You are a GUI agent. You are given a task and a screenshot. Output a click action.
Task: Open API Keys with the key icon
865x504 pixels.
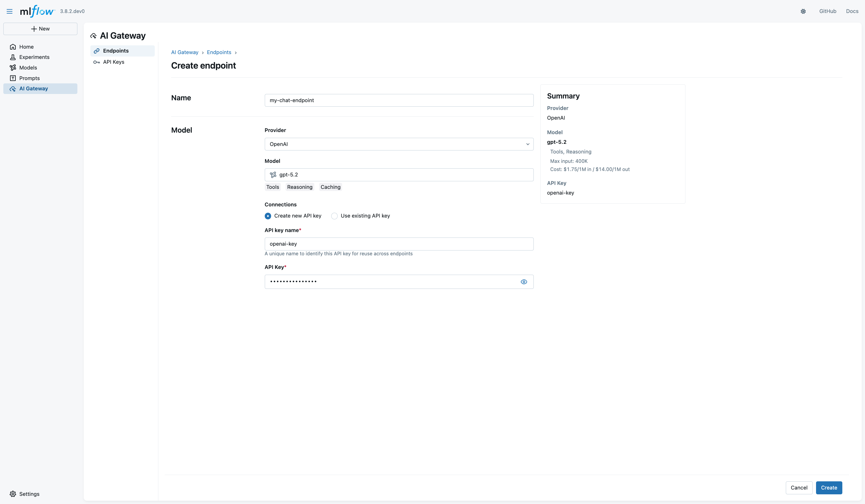(x=96, y=62)
